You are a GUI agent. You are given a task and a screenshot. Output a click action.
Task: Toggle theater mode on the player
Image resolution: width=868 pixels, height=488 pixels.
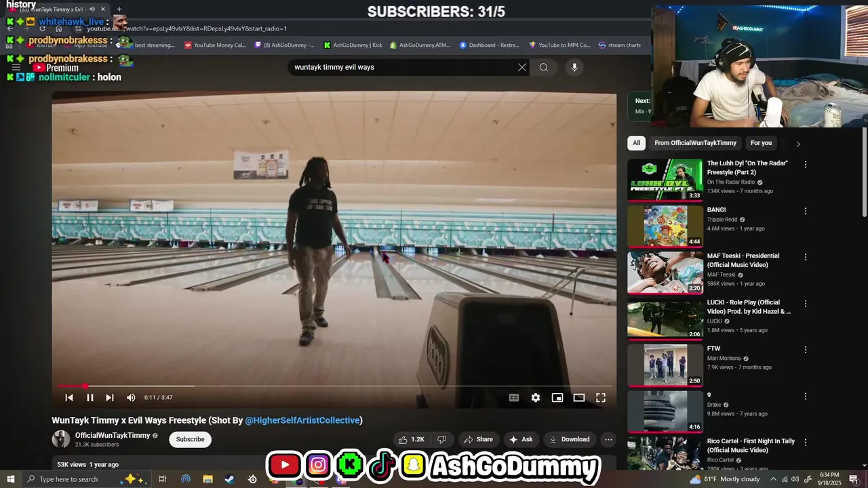click(579, 398)
